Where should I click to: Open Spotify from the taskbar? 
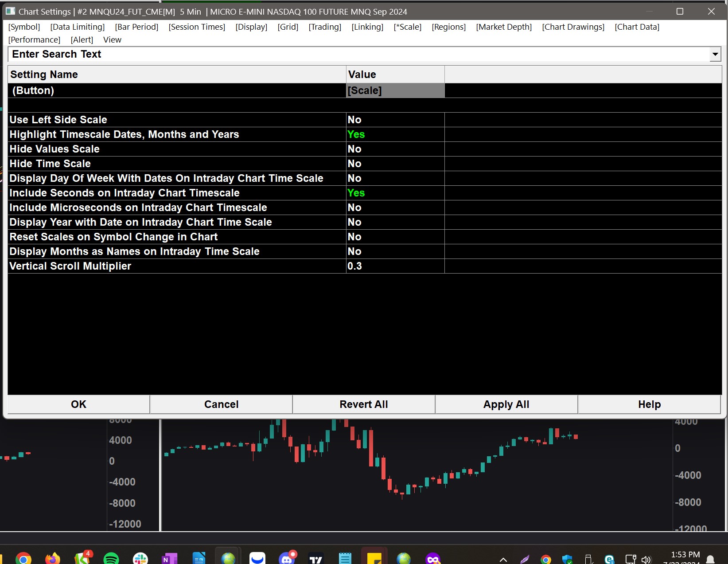pyautogui.click(x=111, y=558)
